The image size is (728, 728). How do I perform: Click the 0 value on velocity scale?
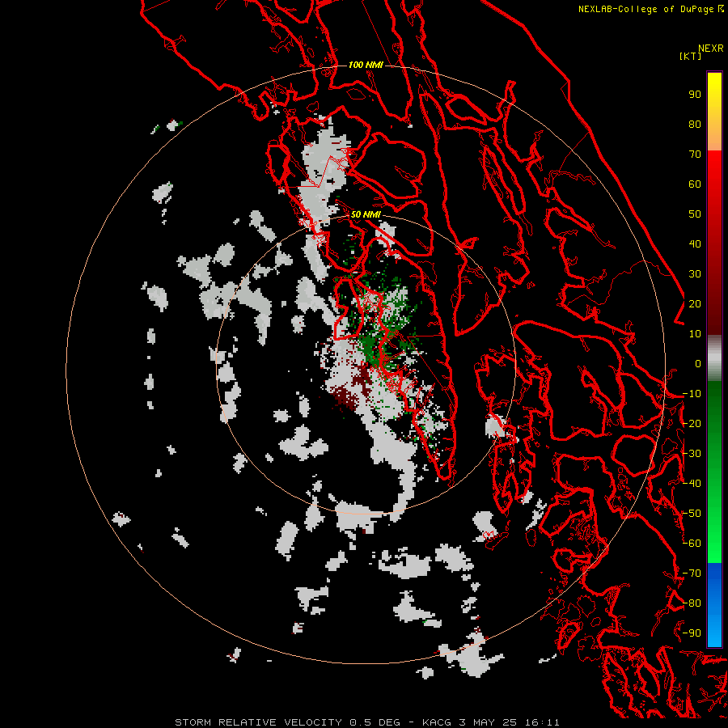coord(698,364)
